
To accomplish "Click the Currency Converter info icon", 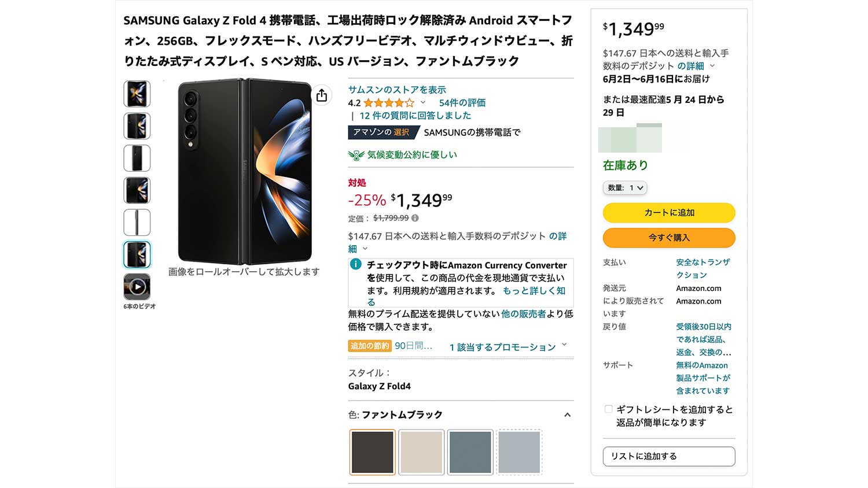I will [356, 264].
